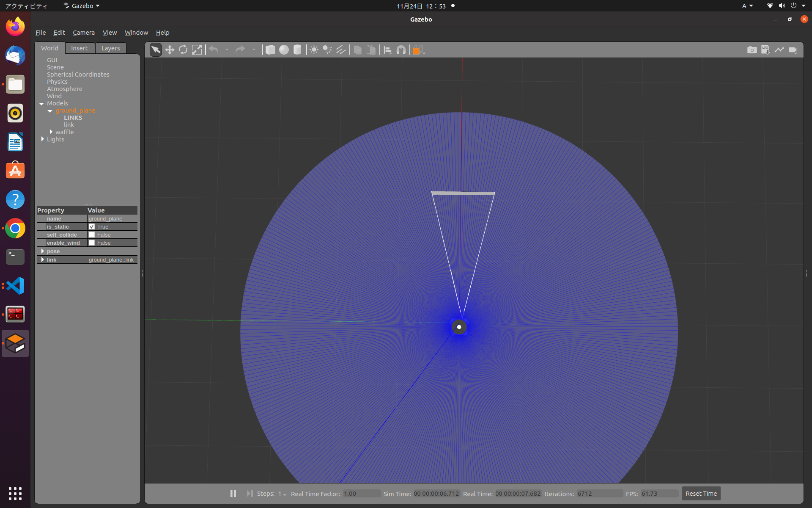Insert a sphere shape

[x=284, y=50]
